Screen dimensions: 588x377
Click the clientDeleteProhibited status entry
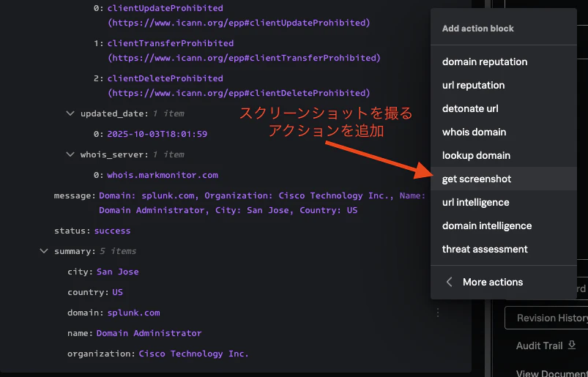point(165,79)
